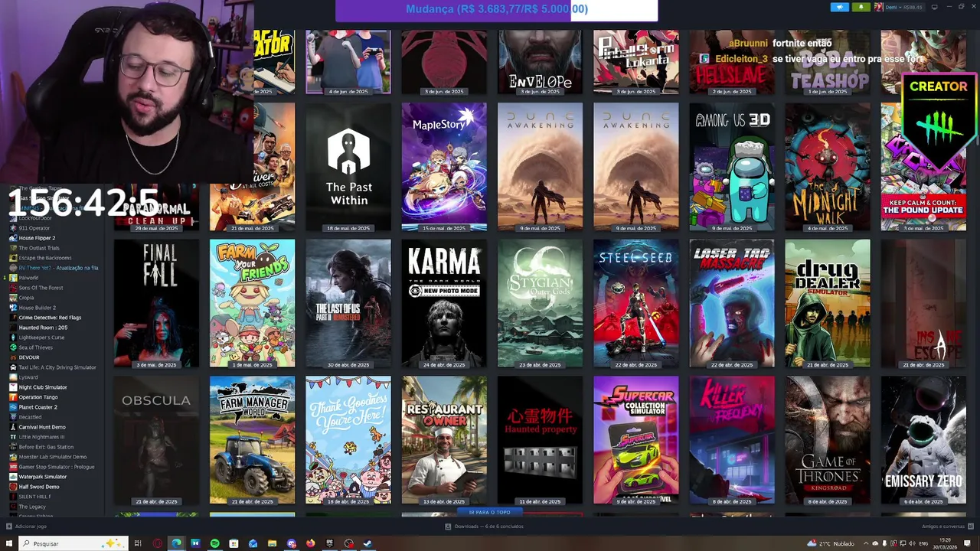Open Steam announcements megaphone button
Screen dimensions: 980x551
(x=840, y=7)
